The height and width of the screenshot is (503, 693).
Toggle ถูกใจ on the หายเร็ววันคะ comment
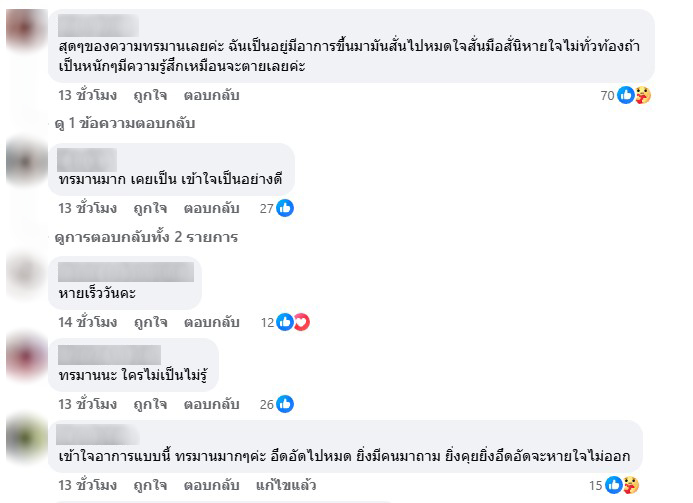tap(151, 322)
